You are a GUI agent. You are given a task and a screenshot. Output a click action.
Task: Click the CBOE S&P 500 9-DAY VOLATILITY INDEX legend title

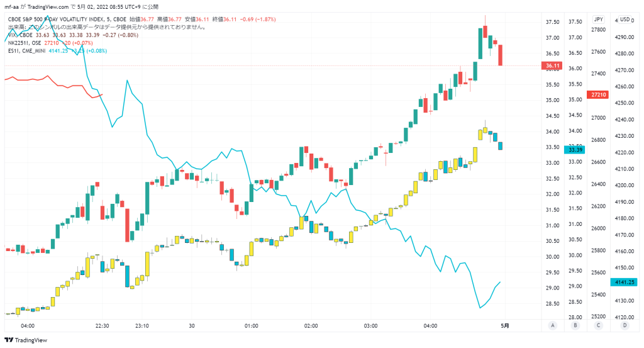[67, 20]
